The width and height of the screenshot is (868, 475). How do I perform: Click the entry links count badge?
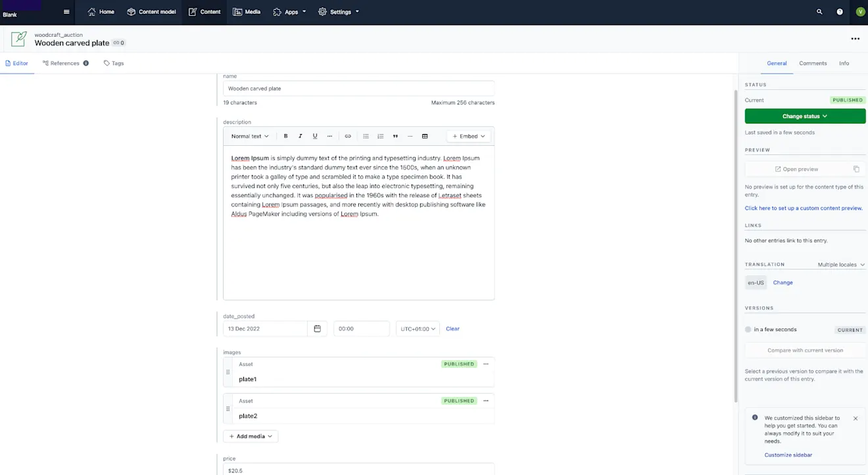tap(118, 43)
